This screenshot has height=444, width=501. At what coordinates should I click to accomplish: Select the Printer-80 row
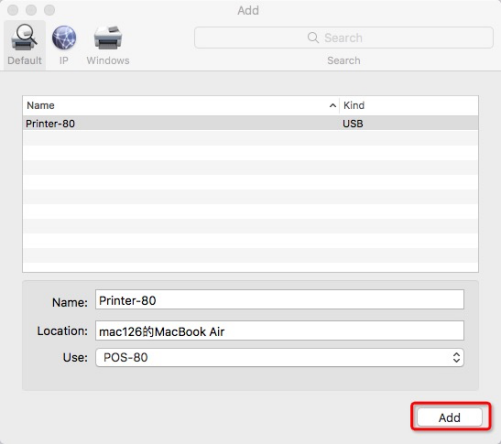pyautogui.click(x=250, y=123)
